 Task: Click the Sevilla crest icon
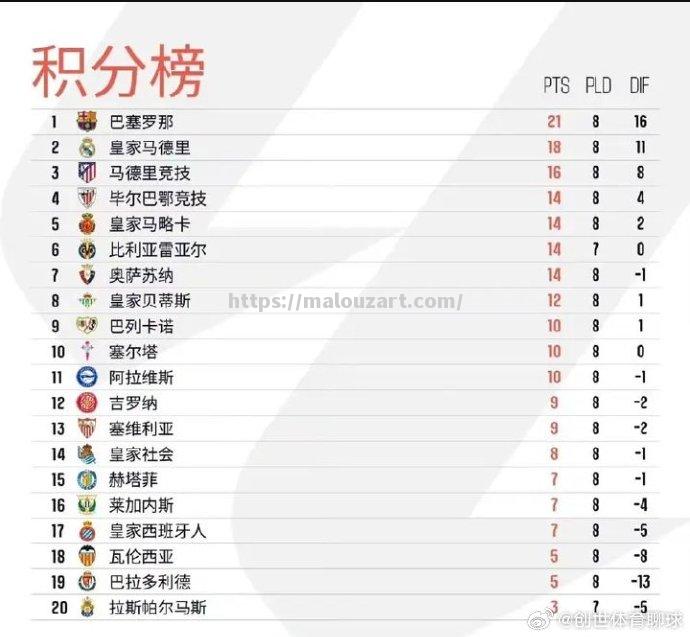(x=87, y=428)
